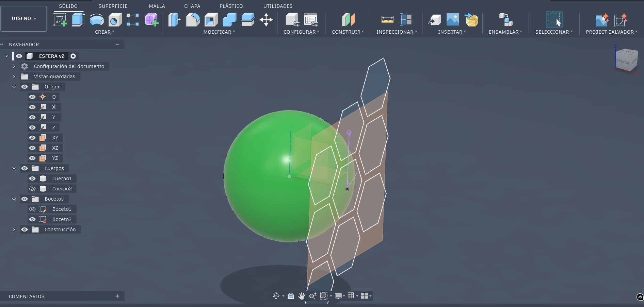Click the Insert Derive icon
Viewport: 644px width, 307px height.
tap(435, 20)
